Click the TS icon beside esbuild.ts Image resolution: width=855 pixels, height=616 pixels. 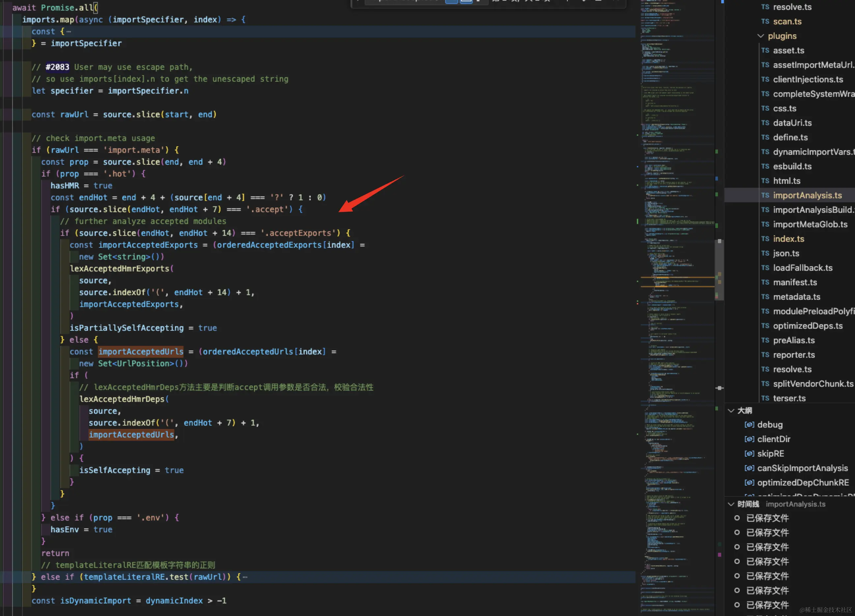click(x=765, y=166)
